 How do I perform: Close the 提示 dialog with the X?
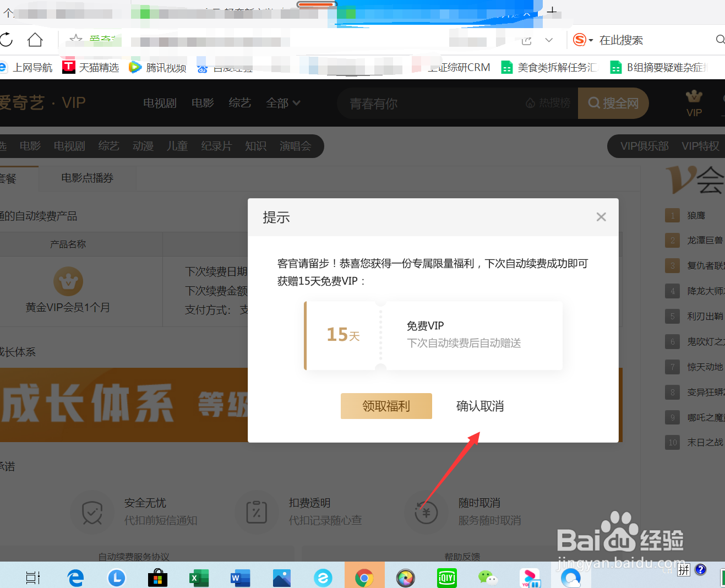(601, 217)
